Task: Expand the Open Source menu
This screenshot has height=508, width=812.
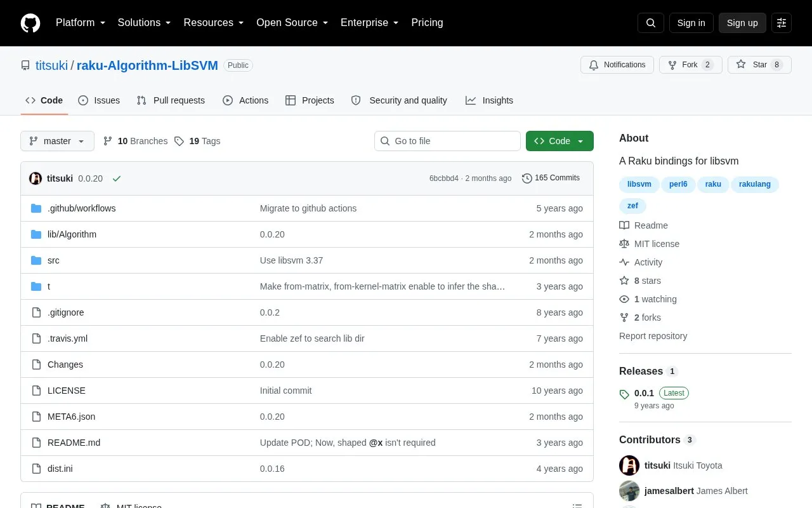Action: [x=292, y=23]
